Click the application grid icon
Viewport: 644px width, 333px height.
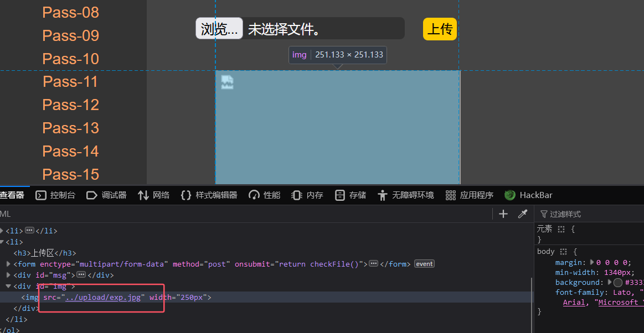point(451,195)
